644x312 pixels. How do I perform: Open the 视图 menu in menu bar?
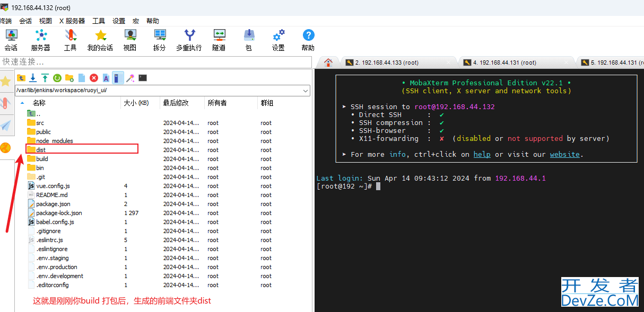(x=46, y=21)
